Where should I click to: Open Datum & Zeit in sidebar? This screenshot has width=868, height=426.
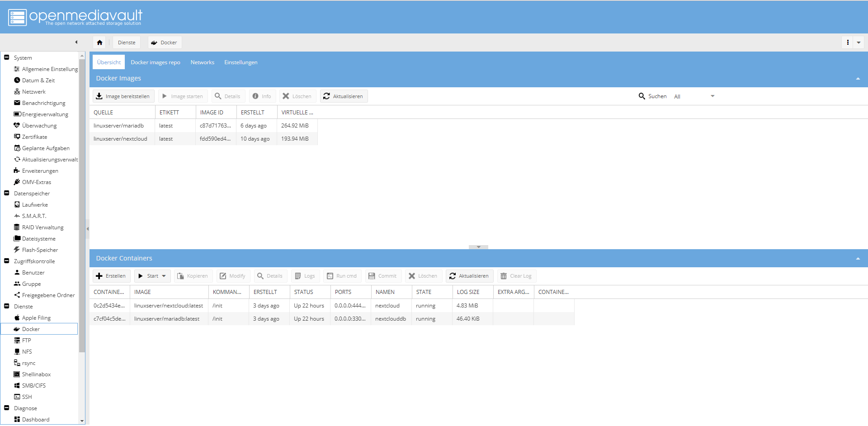(x=34, y=80)
